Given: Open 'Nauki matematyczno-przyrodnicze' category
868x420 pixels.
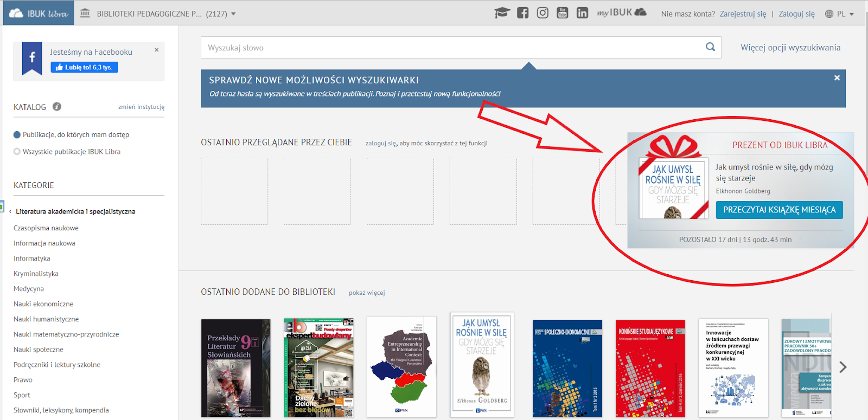Looking at the screenshot, I should pyautogui.click(x=66, y=334).
